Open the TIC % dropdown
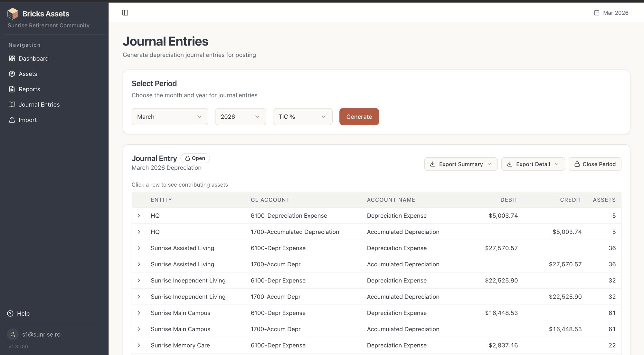644x355 pixels. (x=302, y=116)
